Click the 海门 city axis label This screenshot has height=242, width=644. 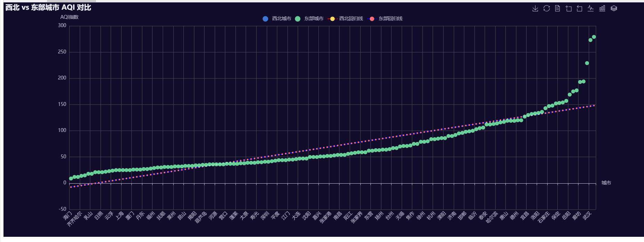(67, 216)
